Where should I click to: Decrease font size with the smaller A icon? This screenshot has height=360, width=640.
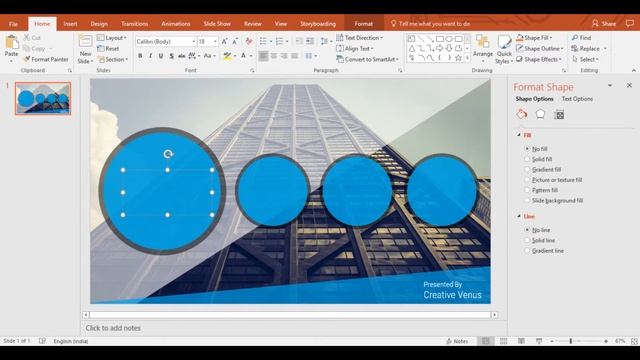click(x=235, y=41)
